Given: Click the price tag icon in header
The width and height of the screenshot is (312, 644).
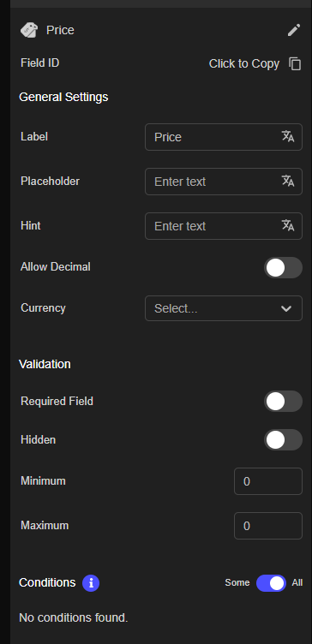Looking at the screenshot, I should point(29,30).
